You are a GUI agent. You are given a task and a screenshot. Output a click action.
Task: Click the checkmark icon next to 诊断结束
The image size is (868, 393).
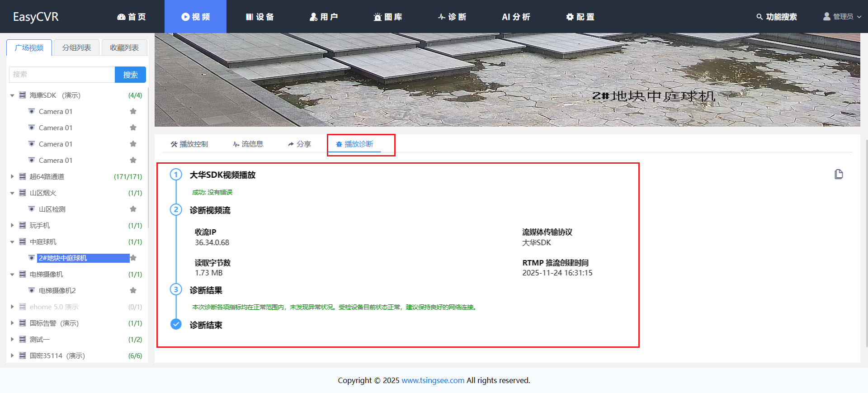coord(176,324)
